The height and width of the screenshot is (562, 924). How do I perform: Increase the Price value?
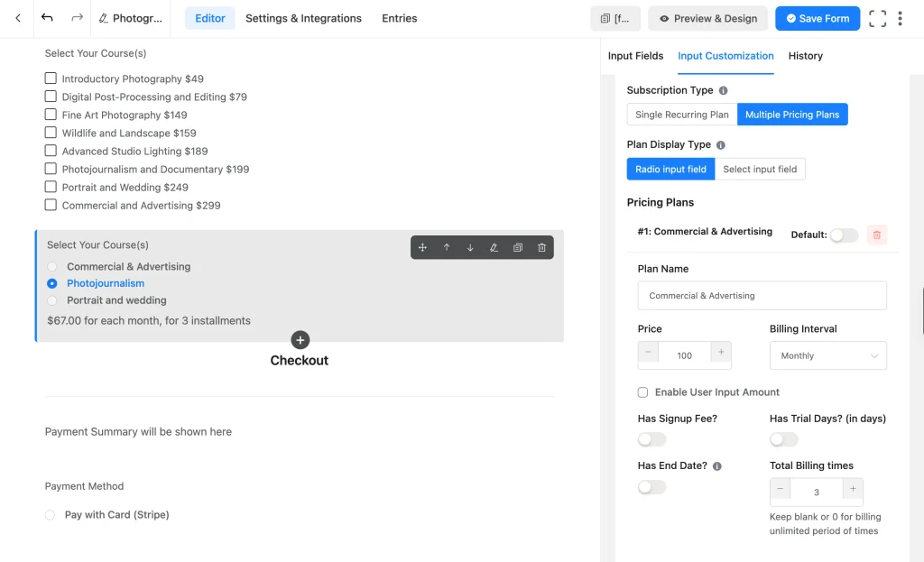click(x=721, y=353)
